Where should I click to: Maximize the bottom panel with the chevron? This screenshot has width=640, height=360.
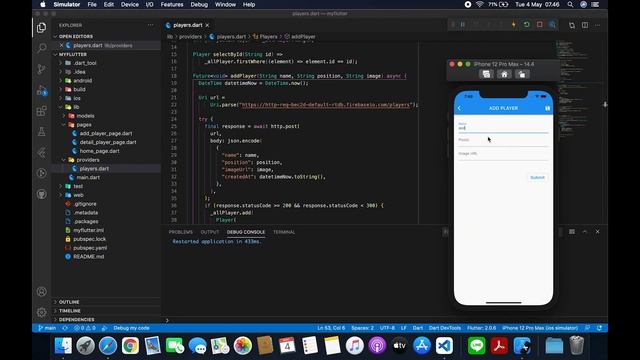coord(584,231)
